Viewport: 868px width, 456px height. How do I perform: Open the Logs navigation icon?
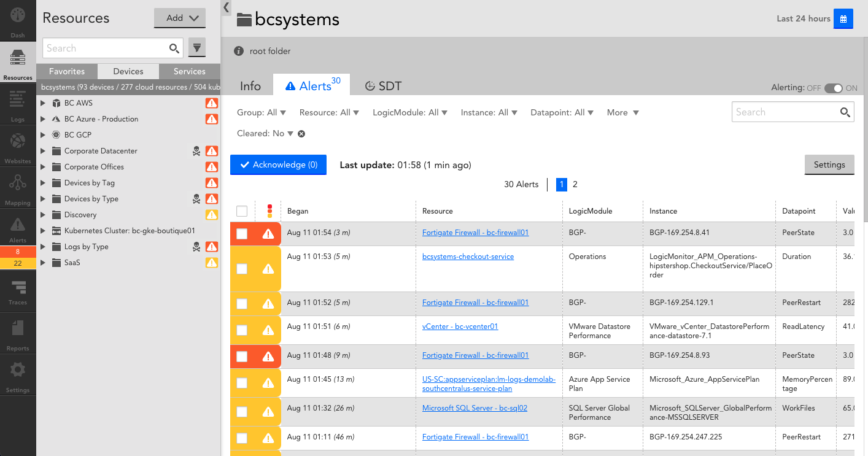click(x=18, y=99)
